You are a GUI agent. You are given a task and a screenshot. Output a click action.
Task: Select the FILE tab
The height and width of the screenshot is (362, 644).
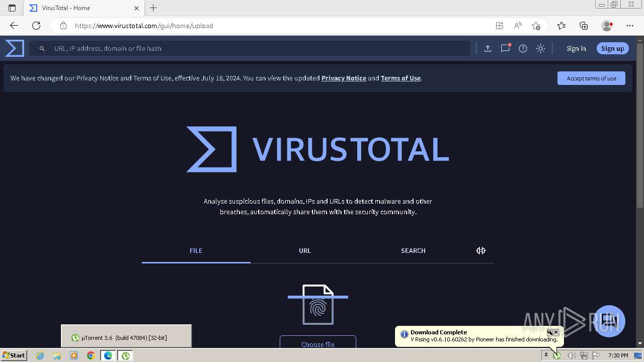pyautogui.click(x=196, y=250)
